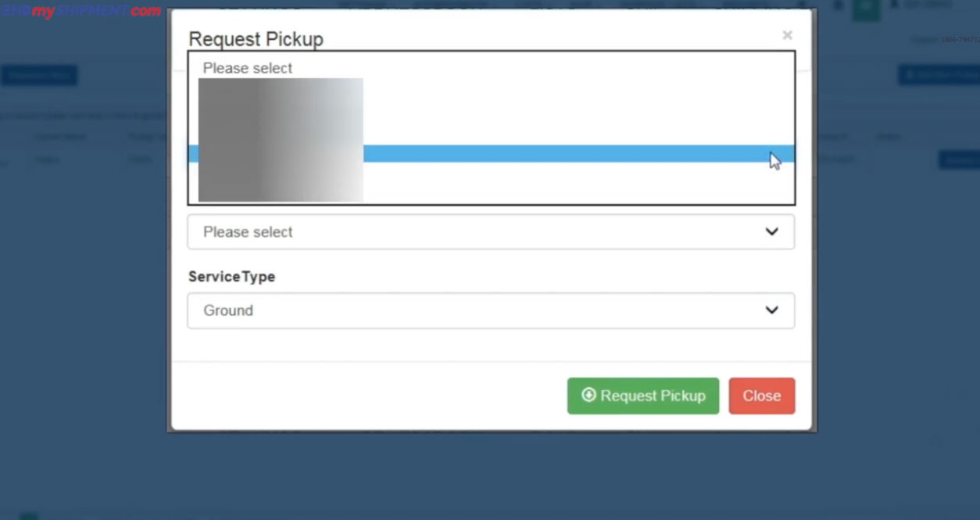Click the SendMyShipment.com logo

81,11
